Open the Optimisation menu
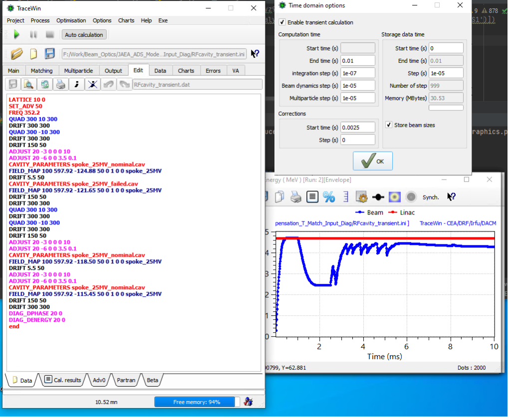The height and width of the screenshot is (420, 509). pos(71,20)
